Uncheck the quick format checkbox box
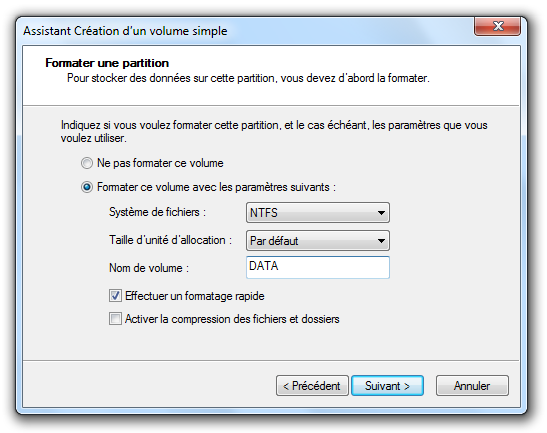 [x=115, y=296]
